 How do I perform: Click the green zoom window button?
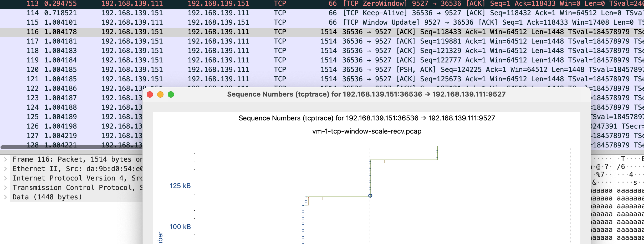(171, 94)
